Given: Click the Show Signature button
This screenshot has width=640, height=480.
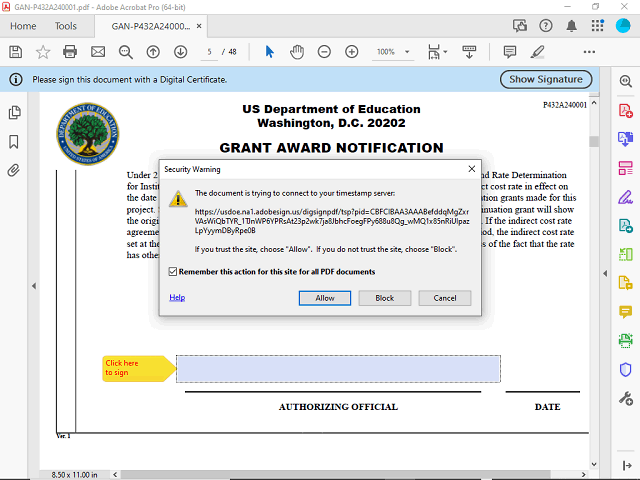Looking at the screenshot, I should [x=546, y=79].
